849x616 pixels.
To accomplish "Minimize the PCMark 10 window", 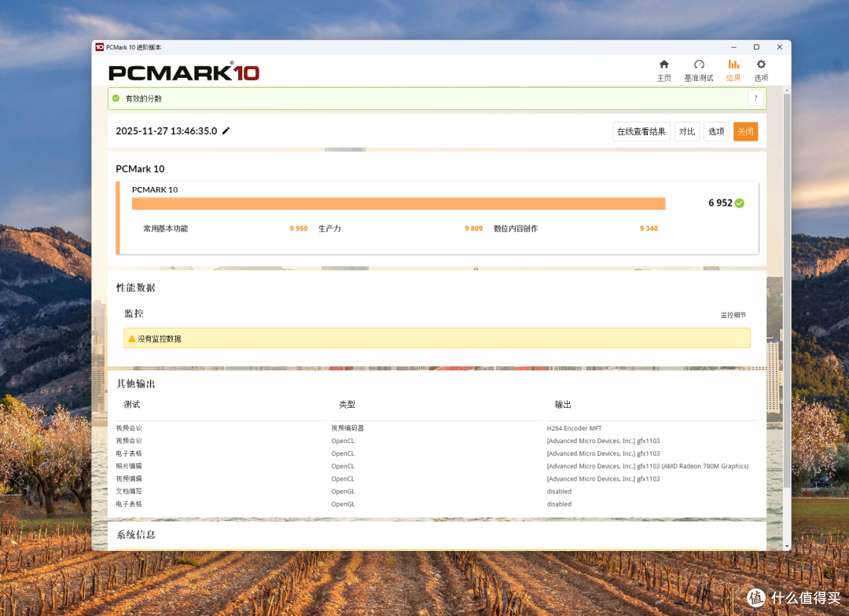I will click(733, 47).
